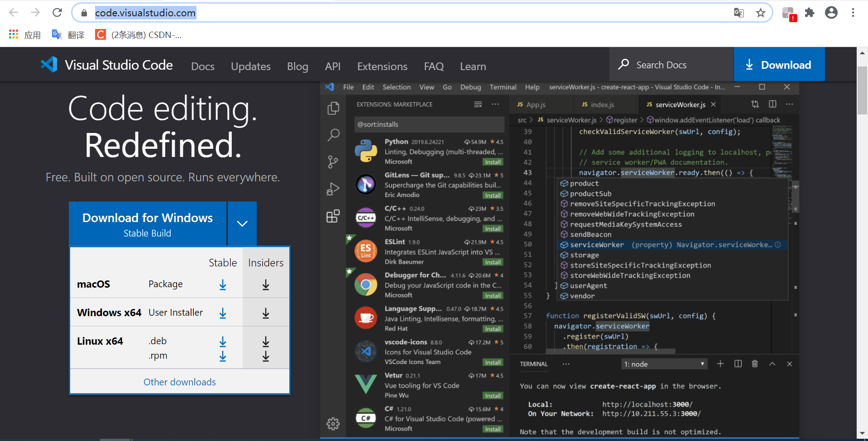Image resolution: width=868 pixels, height=441 pixels.
Task: Expand the Download for Windows dropdown
Action: coord(242,223)
